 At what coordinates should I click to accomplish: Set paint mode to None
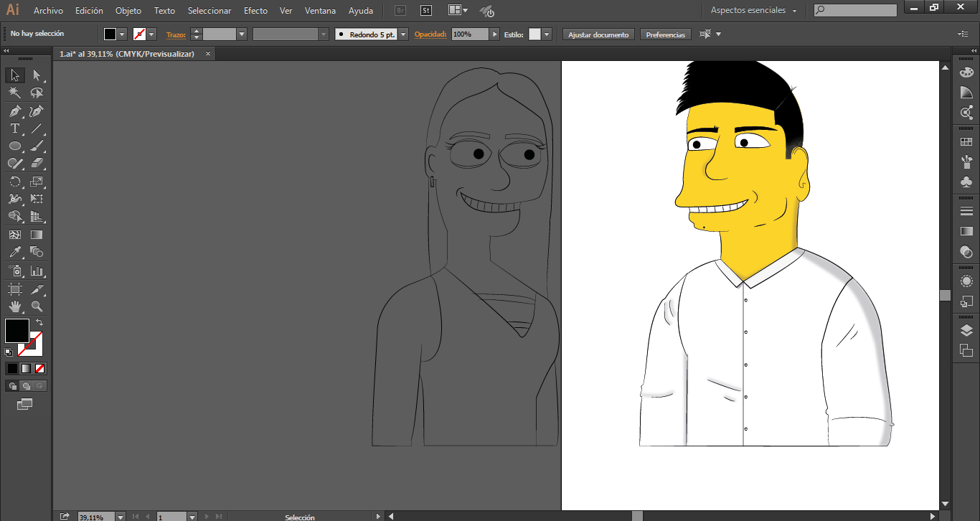(x=40, y=368)
